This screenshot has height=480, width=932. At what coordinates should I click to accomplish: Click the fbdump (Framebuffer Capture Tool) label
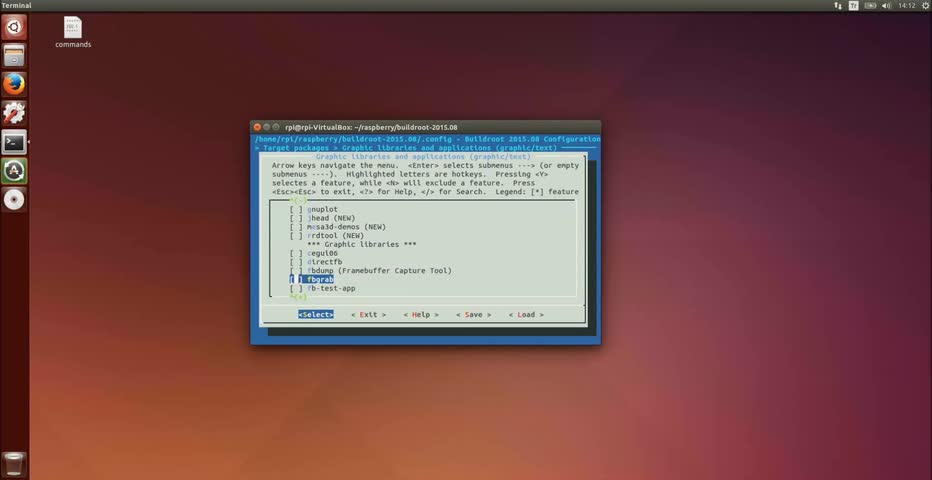(x=379, y=271)
